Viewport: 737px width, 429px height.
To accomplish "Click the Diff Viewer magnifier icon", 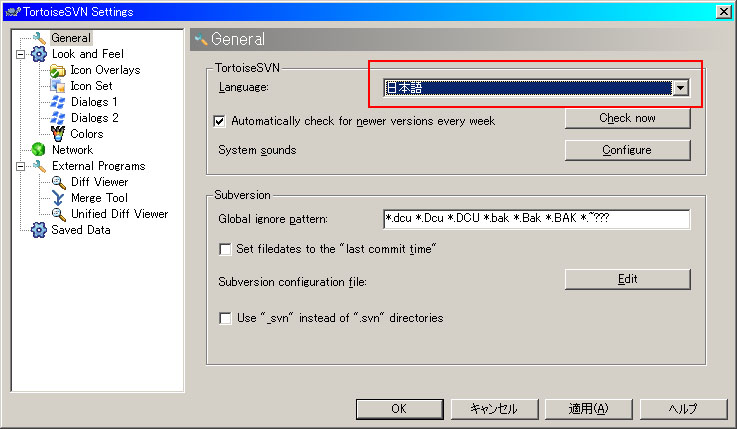I will point(58,182).
